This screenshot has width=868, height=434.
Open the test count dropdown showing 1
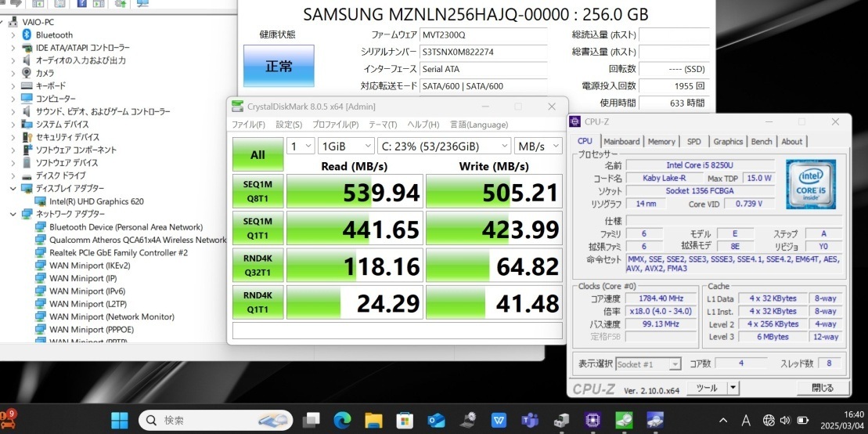[x=301, y=146]
